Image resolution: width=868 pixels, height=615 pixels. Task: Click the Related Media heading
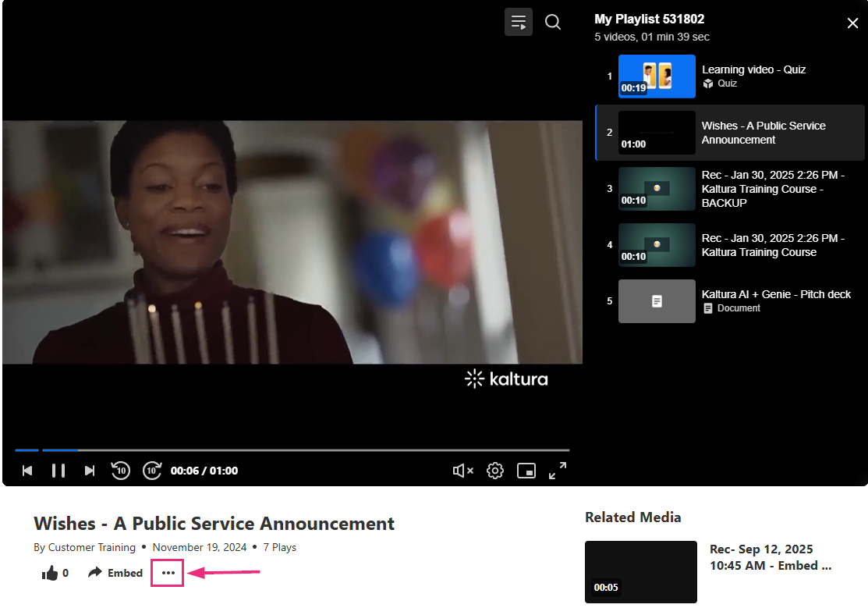click(x=632, y=517)
